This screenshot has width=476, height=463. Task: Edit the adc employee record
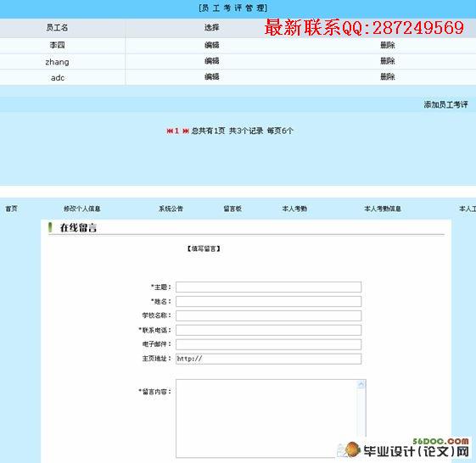click(211, 77)
